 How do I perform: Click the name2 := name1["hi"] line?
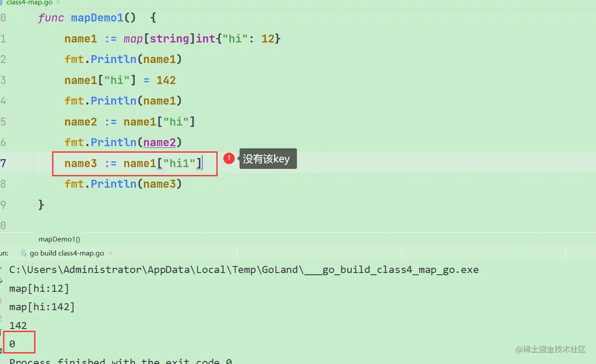pos(130,122)
